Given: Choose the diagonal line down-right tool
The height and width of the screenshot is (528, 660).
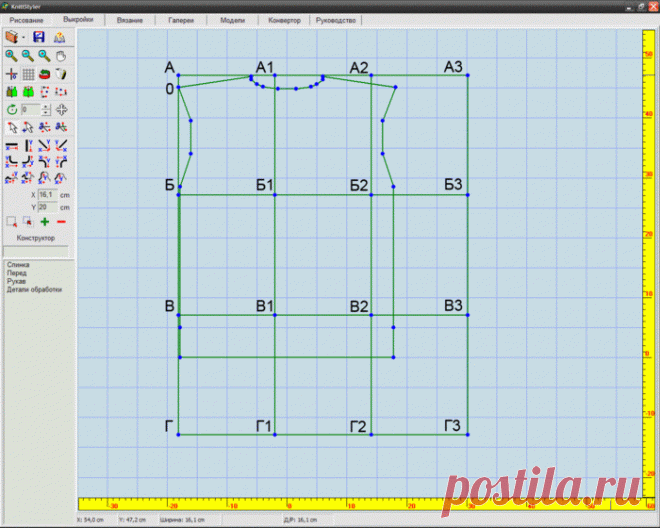Looking at the screenshot, I should coord(44,146).
